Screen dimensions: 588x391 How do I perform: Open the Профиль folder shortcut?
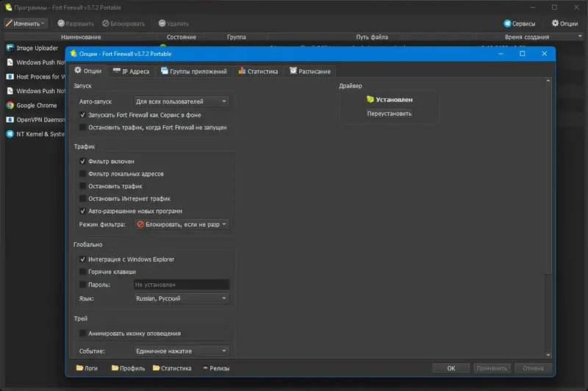coord(128,368)
